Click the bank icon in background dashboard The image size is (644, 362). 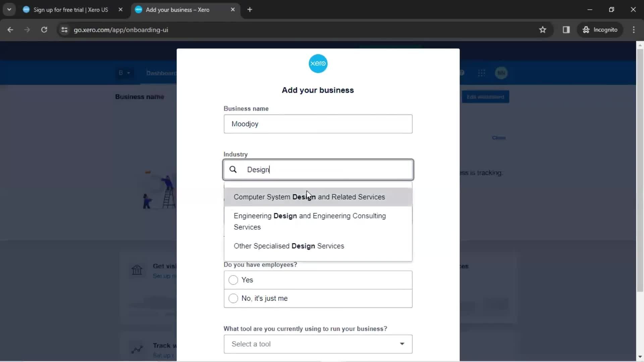coord(137,270)
